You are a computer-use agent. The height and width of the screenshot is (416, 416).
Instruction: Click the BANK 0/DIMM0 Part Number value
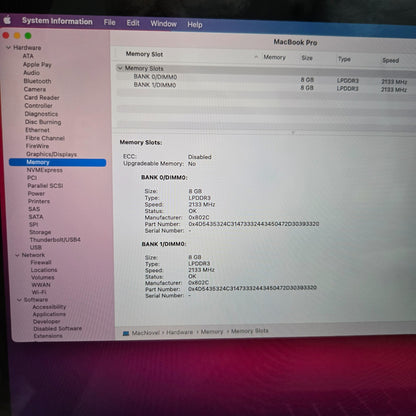[254, 224]
